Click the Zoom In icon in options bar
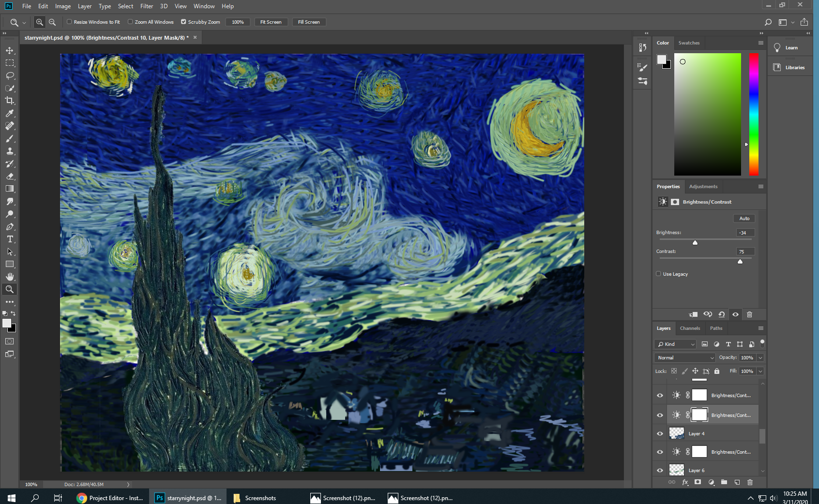Viewport: 819px width, 504px height. point(40,22)
